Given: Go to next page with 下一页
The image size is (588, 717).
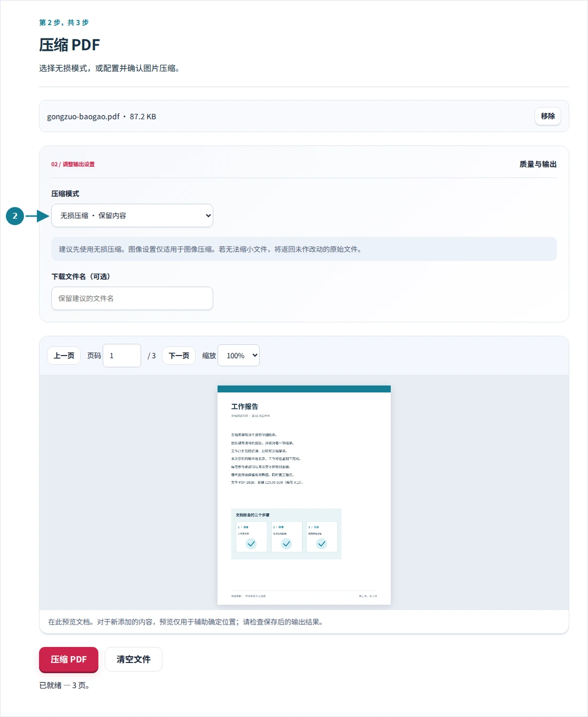Looking at the screenshot, I should click(x=179, y=356).
